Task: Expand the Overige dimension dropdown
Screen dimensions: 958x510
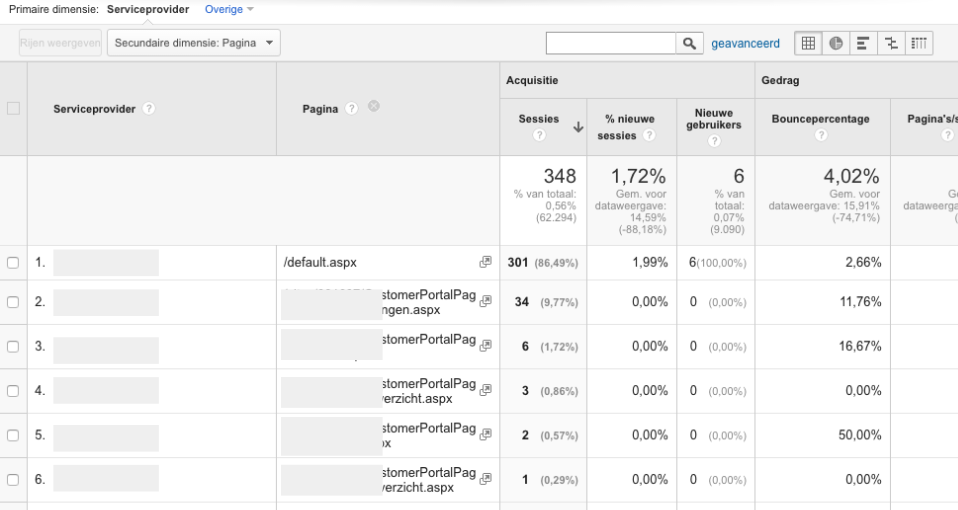Action: [x=229, y=9]
